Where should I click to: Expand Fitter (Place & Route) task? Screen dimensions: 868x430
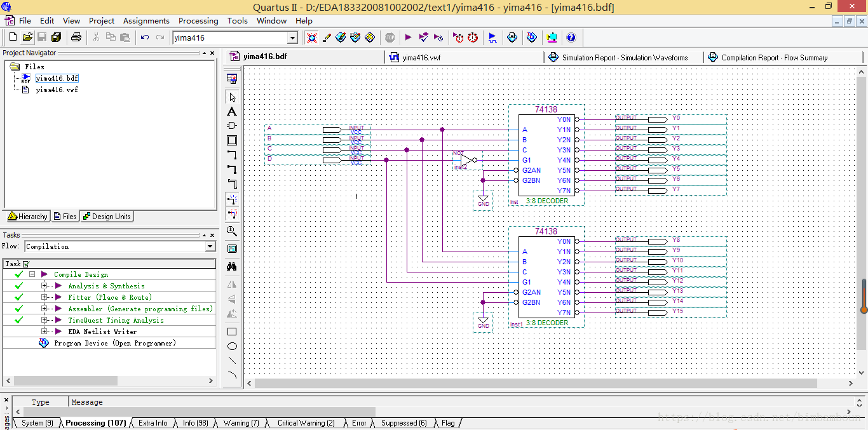[x=44, y=297]
